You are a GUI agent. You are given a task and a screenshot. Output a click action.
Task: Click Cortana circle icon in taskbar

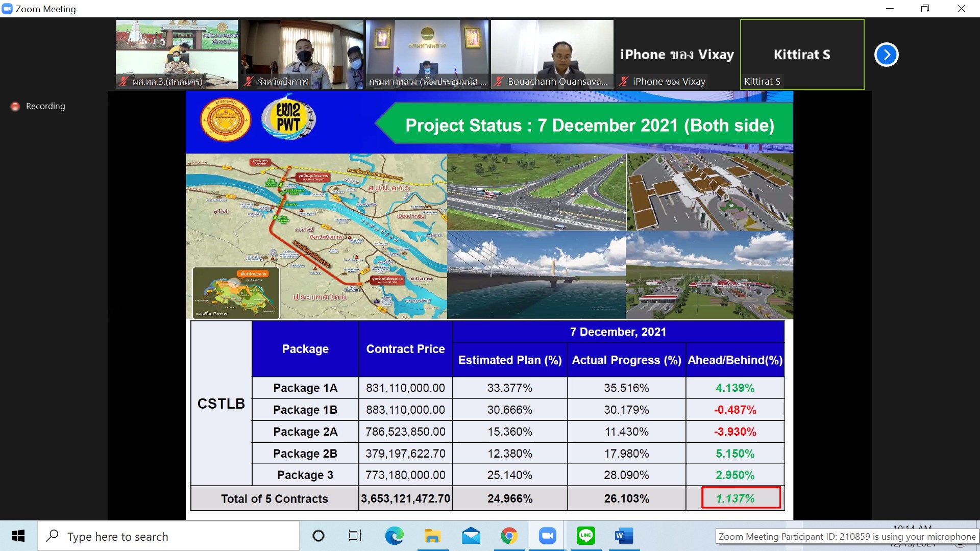[318, 536]
